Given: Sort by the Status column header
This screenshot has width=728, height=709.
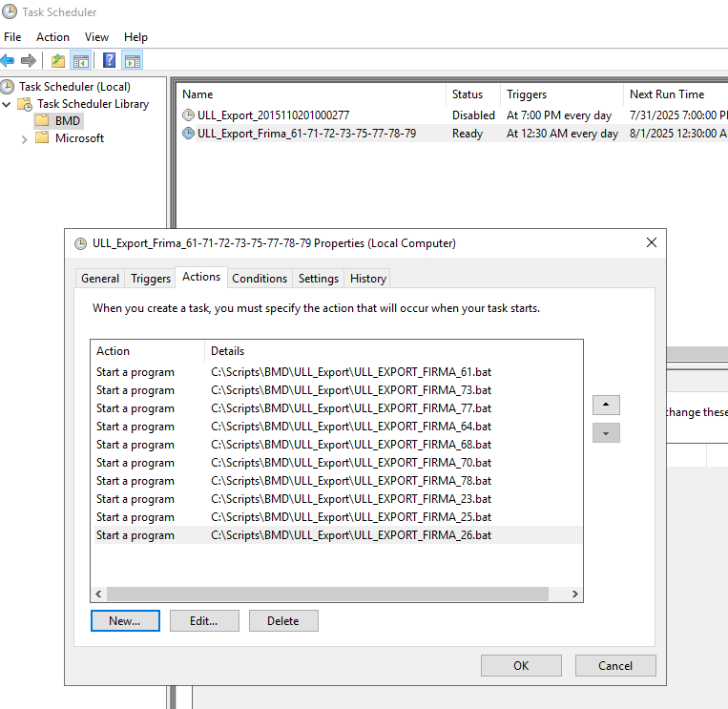Looking at the screenshot, I should (x=473, y=94).
